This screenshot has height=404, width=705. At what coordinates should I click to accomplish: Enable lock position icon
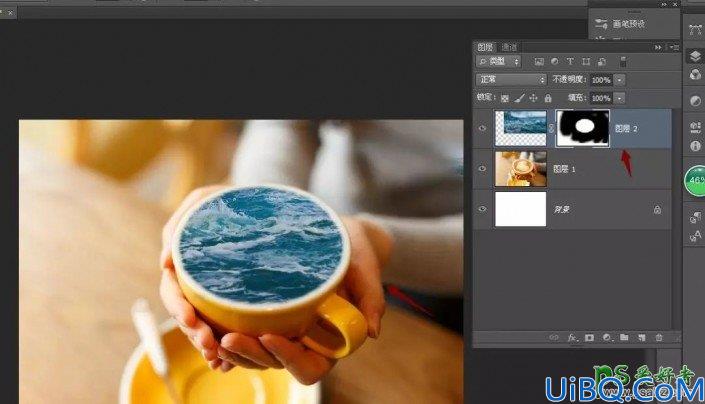[534, 98]
